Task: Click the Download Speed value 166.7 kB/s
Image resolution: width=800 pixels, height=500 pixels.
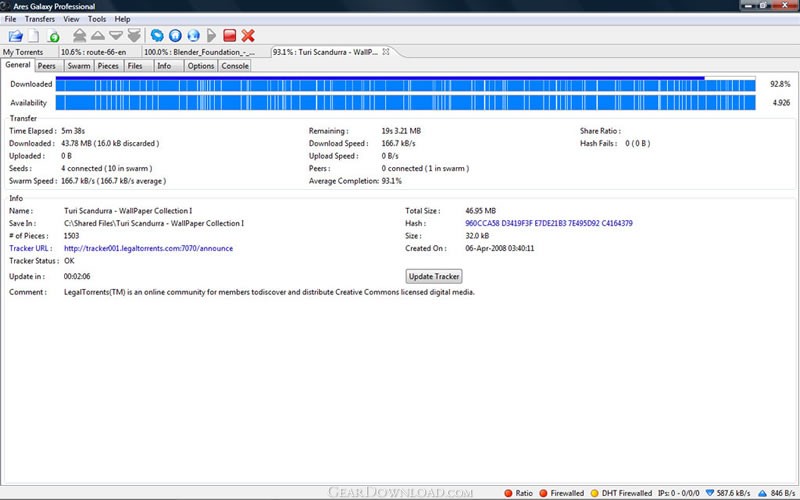Action: coord(398,143)
